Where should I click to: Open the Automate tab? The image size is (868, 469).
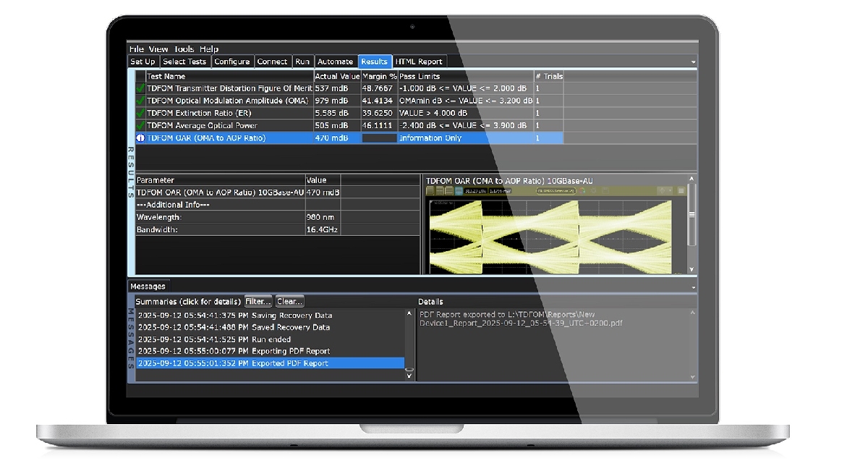(x=335, y=62)
